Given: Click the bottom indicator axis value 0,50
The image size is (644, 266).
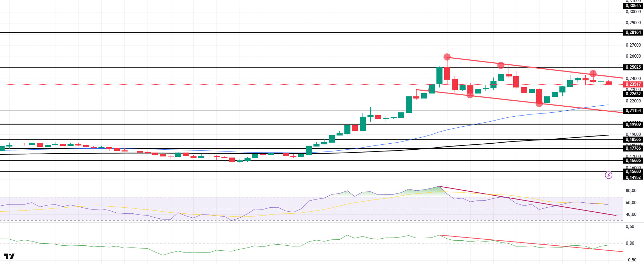Looking at the screenshot, I should [x=630, y=227].
